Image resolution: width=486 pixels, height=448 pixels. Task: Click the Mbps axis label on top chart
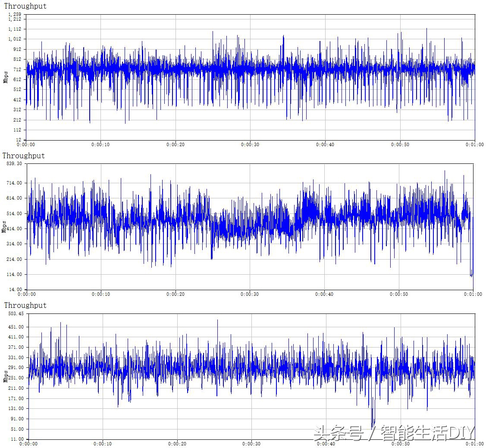6,77
